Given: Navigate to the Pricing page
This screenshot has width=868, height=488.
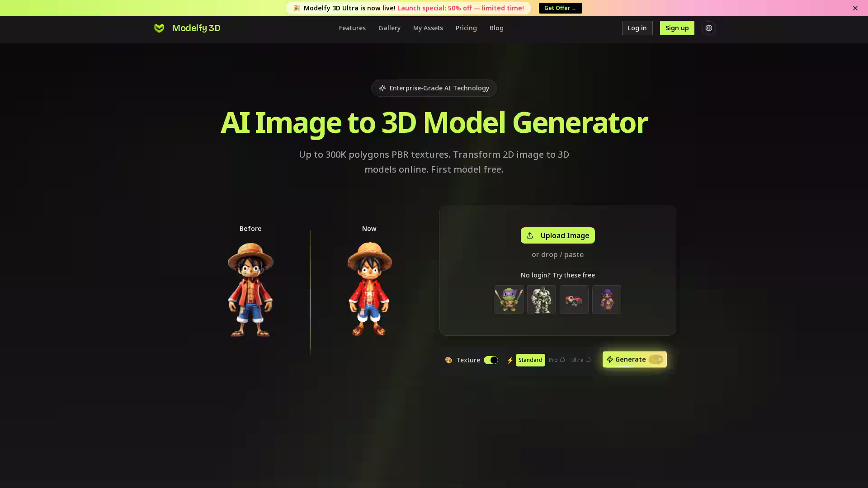Looking at the screenshot, I should coord(466,28).
